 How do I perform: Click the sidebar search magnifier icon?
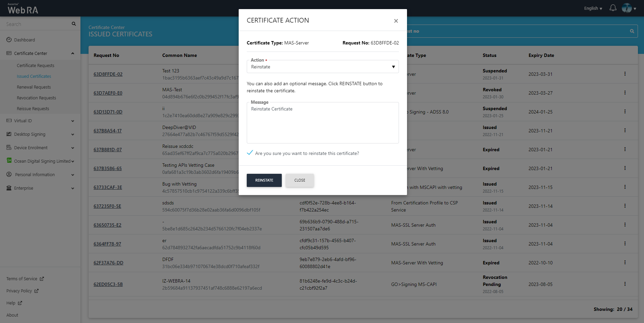tap(74, 24)
